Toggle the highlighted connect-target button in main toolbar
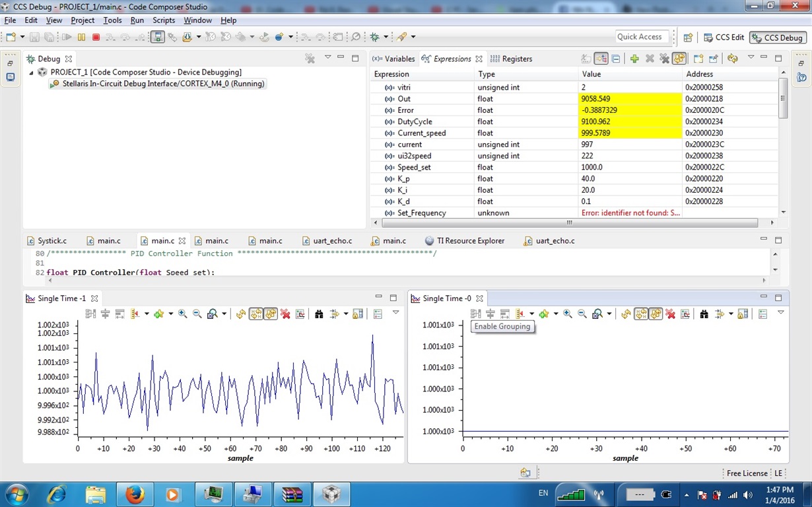Viewport: 812px width, 507px height. (158, 38)
